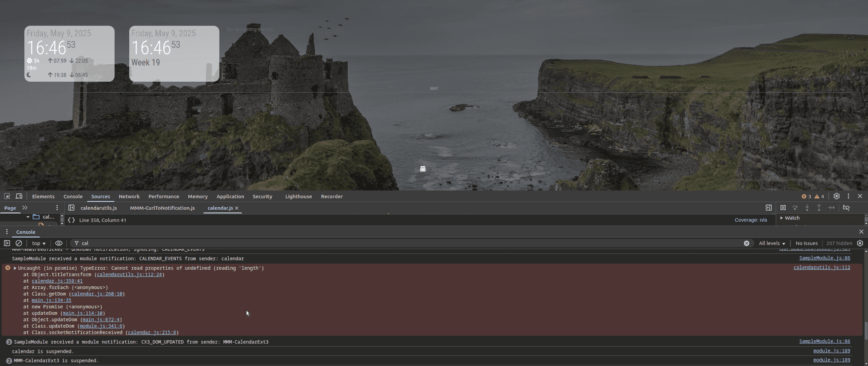Toggle the device toolbar icon
The height and width of the screenshot is (366, 868).
(x=19, y=196)
